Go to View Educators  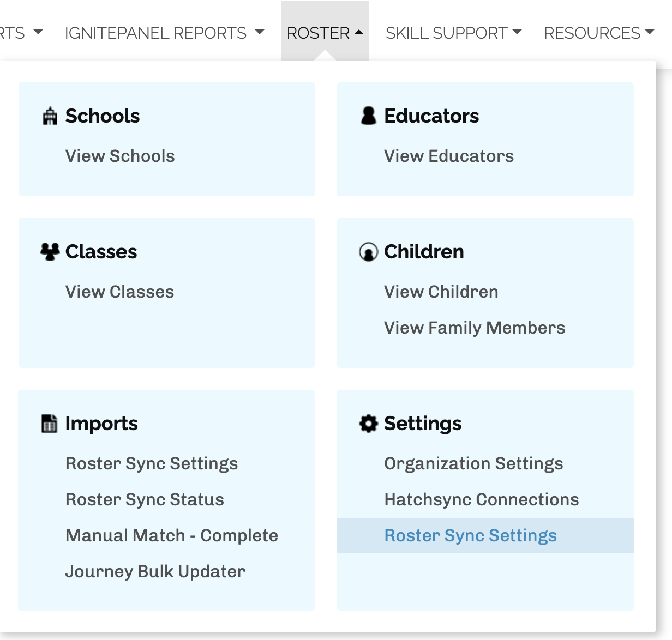449,156
